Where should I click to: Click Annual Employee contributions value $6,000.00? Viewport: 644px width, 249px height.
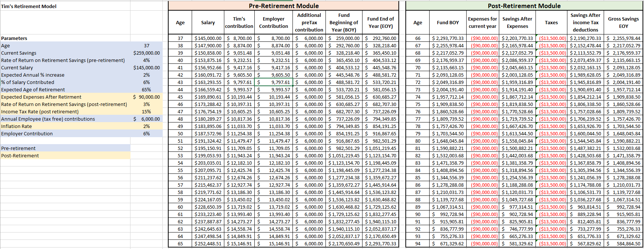point(147,119)
